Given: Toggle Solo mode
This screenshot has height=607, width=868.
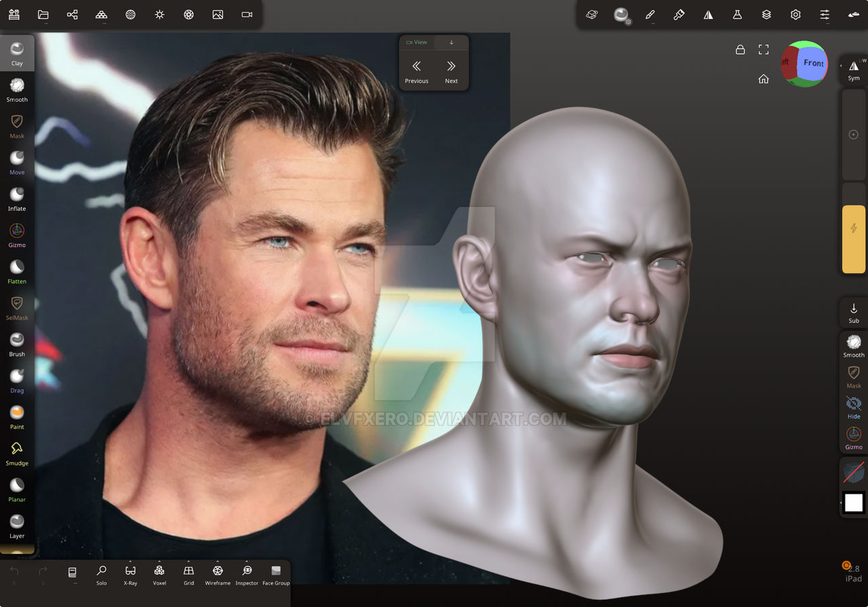Looking at the screenshot, I should click(101, 574).
